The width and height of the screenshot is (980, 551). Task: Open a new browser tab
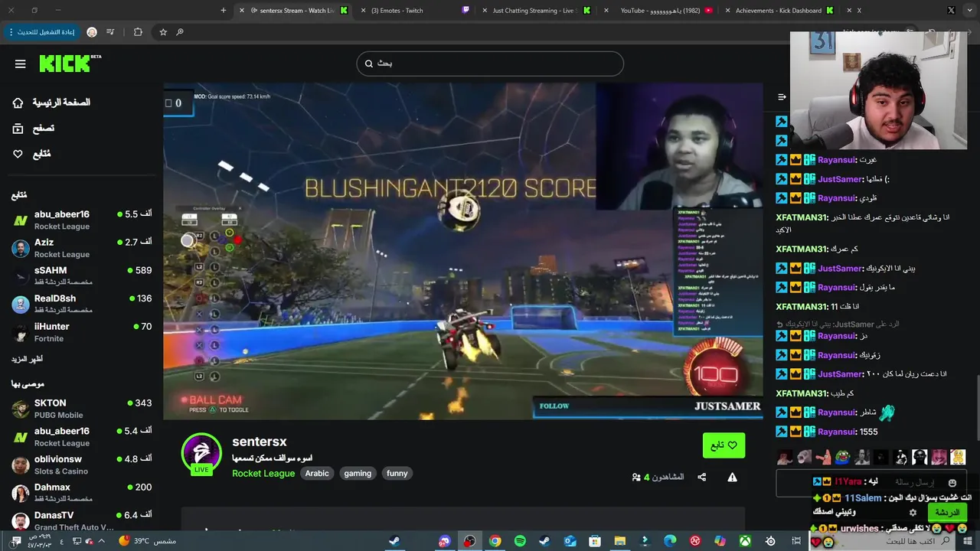223,11
